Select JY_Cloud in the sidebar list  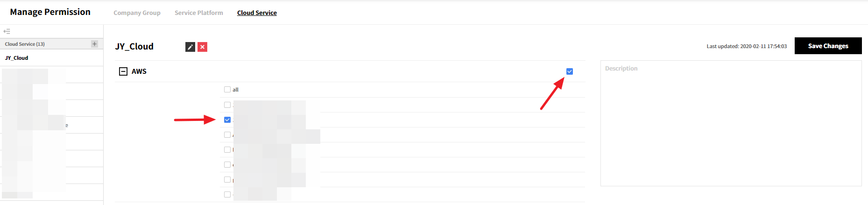coord(17,58)
